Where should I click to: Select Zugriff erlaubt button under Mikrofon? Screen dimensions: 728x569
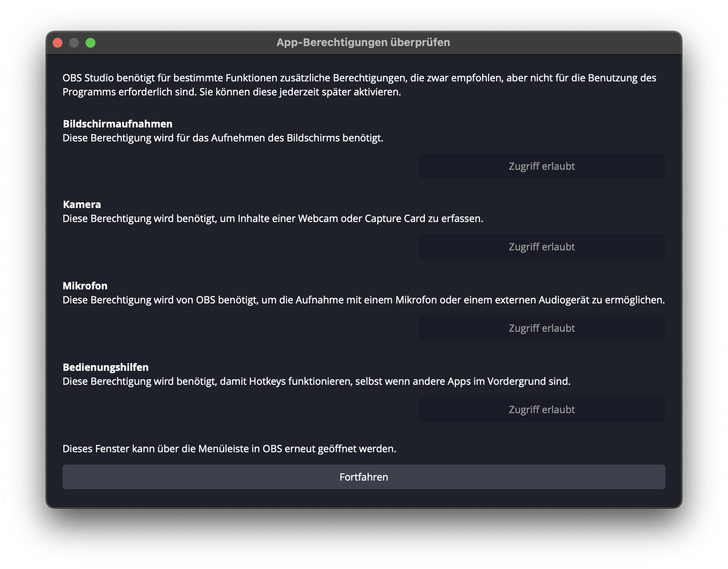point(542,328)
